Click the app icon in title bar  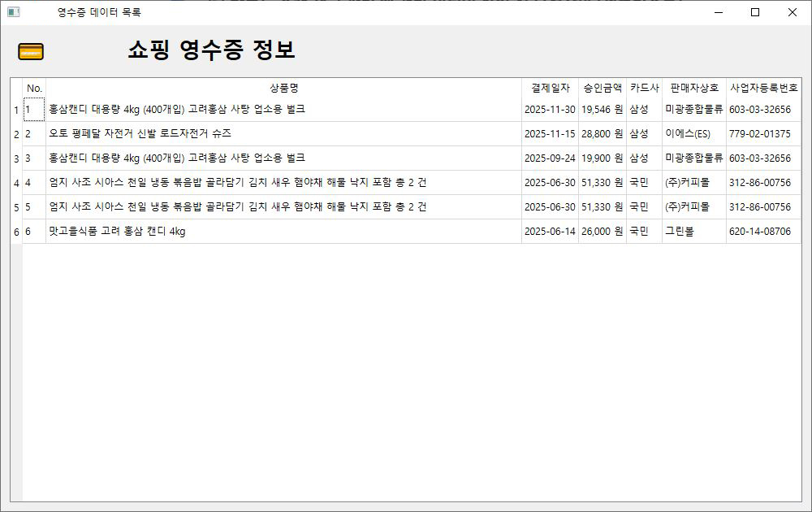13,12
